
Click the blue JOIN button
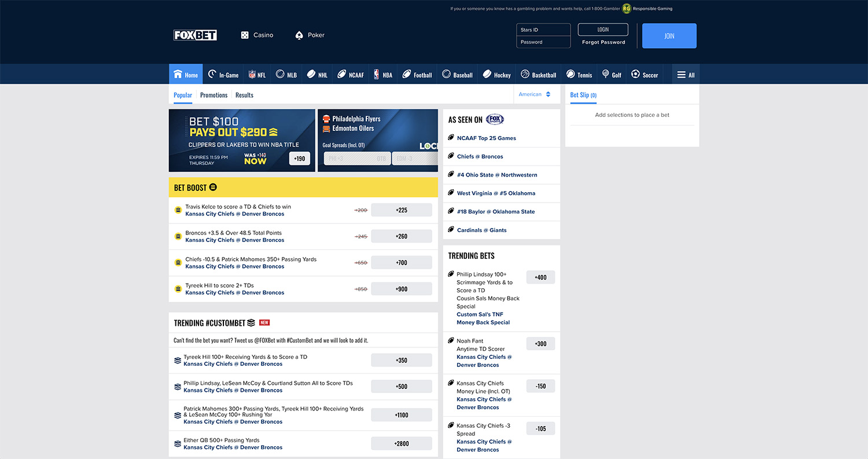670,36
